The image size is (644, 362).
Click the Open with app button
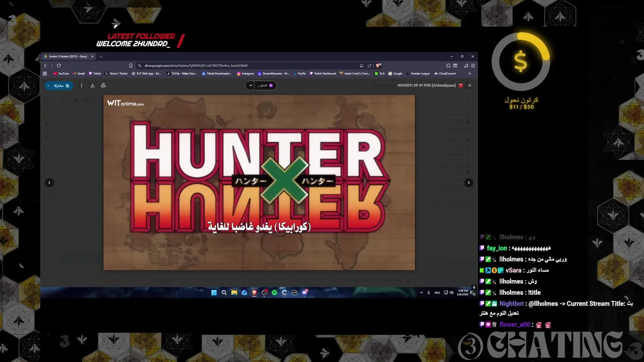(265, 85)
